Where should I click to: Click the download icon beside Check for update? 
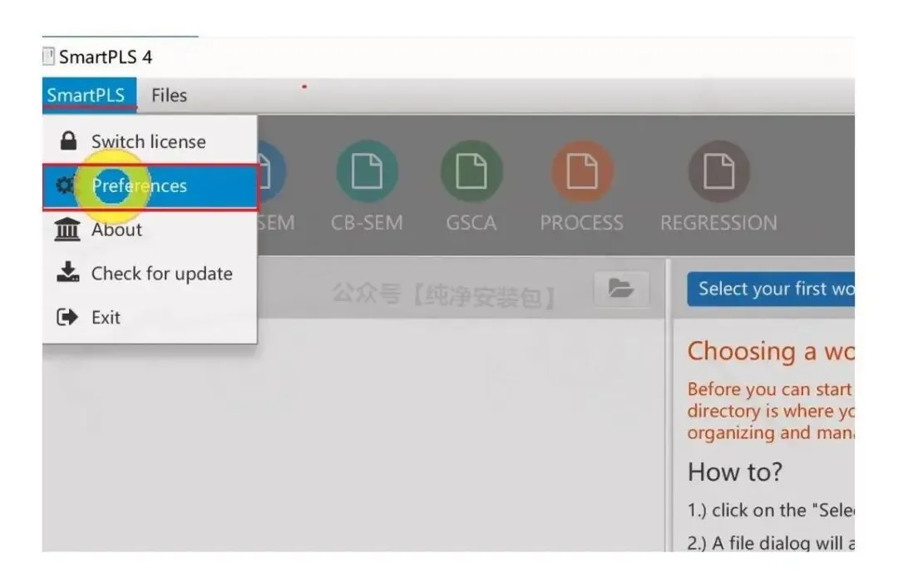point(67,272)
